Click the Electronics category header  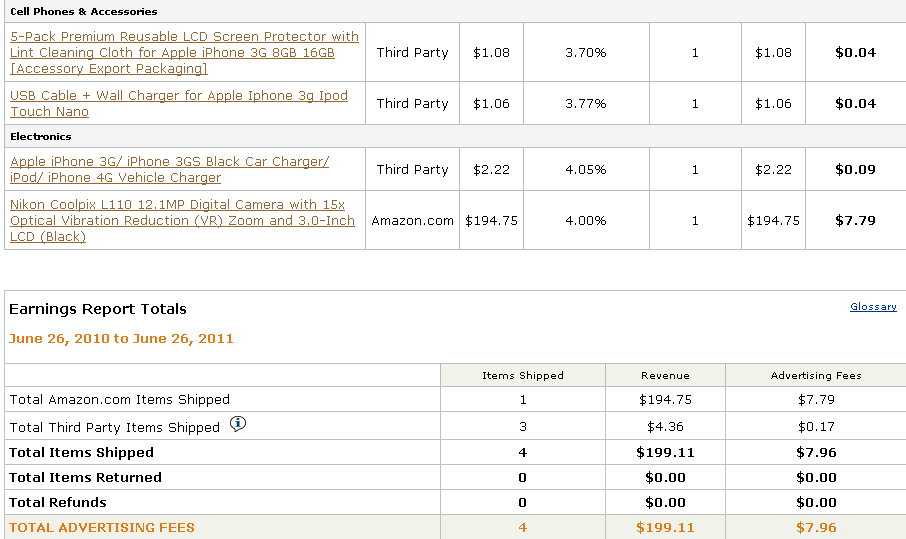(x=41, y=136)
